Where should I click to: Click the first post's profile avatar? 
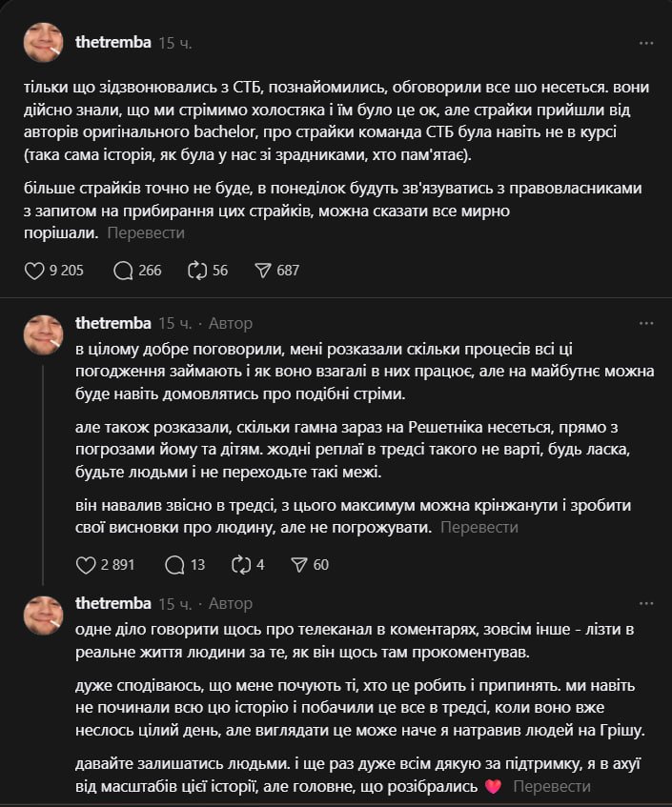coord(43,43)
